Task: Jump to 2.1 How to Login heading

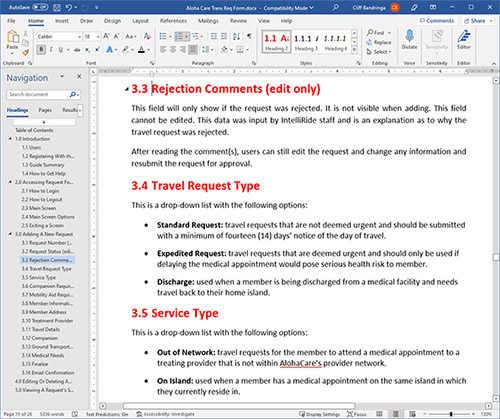Action: [40, 191]
